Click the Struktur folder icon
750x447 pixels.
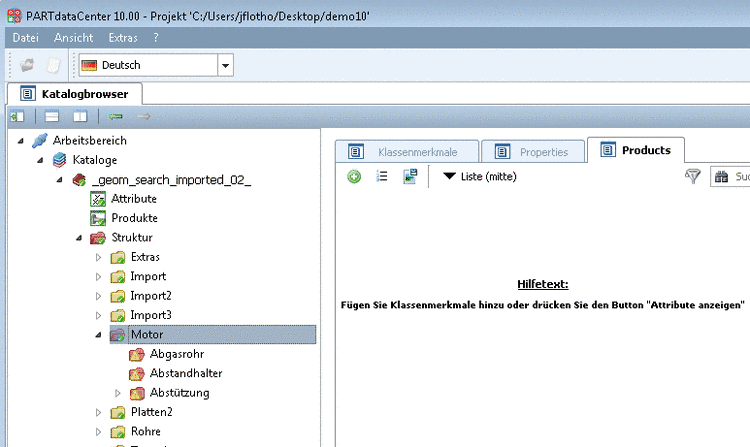pyautogui.click(x=98, y=238)
